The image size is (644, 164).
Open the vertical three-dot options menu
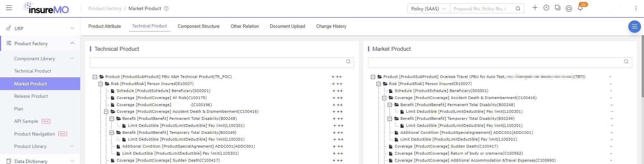(636, 8)
